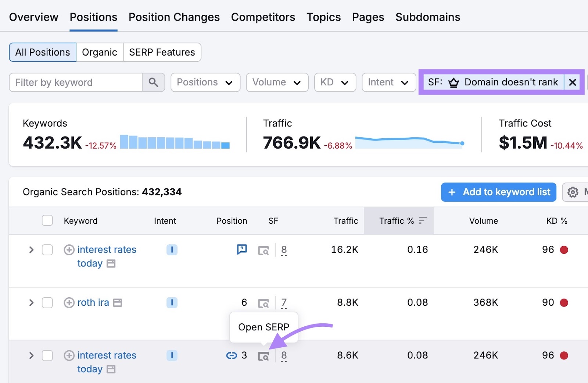Screen dimensions: 588x383
Task: Click the keyword filter search magnifier icon
Action: click(154, 82)
